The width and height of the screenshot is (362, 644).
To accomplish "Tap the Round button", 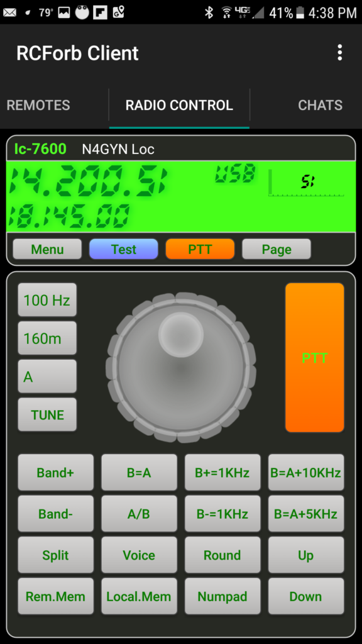I will click(x=222, y=555).
